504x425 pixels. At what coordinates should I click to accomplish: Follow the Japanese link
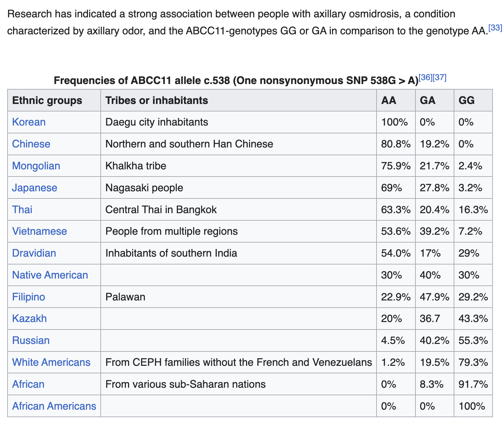point(34,188)
